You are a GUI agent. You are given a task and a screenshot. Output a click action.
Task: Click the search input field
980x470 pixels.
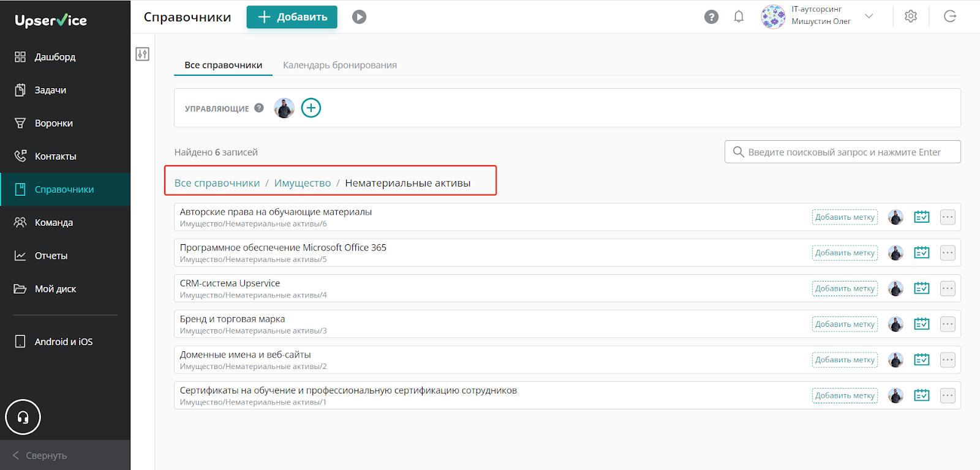coord(843,152)
